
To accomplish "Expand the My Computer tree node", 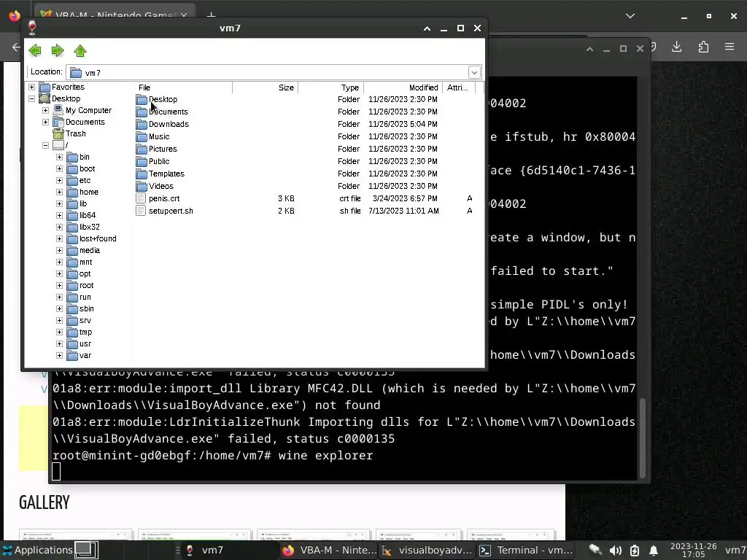I will 45,111.
